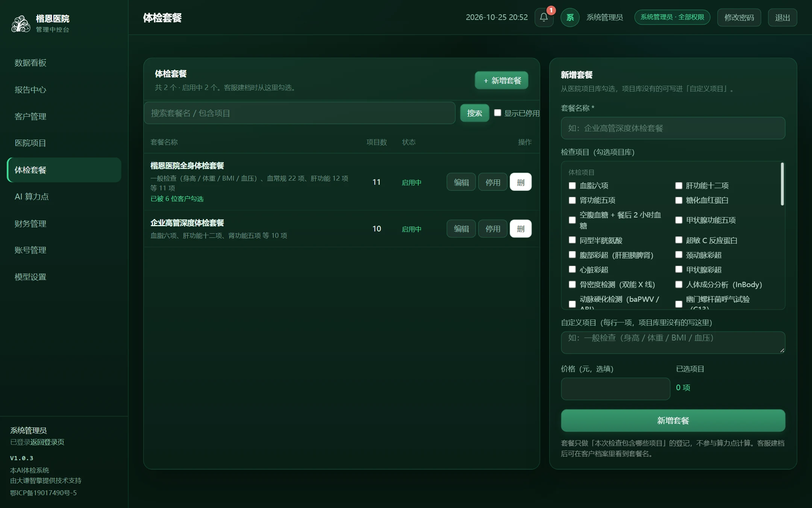Go to 客户管理 page
The width and height of the screenshot is (812, 508).
64,116
